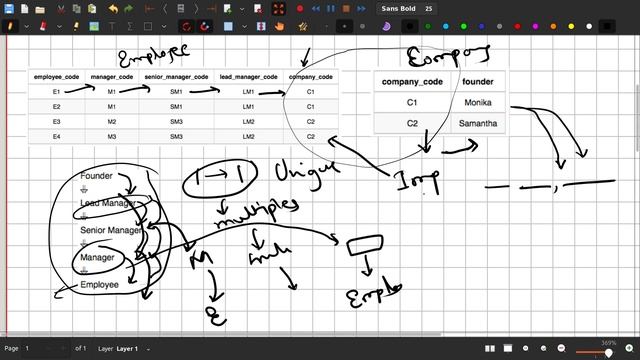This screenshot has width=640, height=360.
Task: Pick the dark blue color
Action: click(482, 27)
